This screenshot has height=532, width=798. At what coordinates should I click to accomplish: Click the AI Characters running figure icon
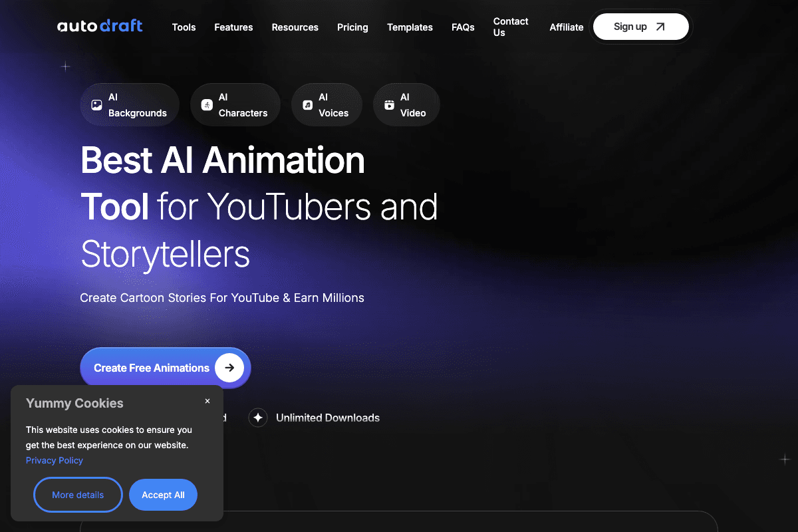207,105
